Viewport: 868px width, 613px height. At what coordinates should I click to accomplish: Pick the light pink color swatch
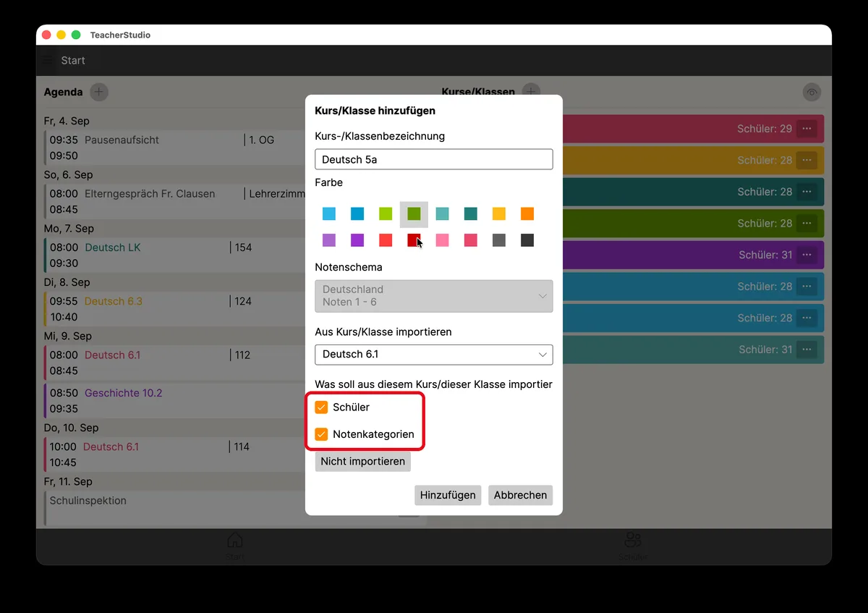coord(442,240)
